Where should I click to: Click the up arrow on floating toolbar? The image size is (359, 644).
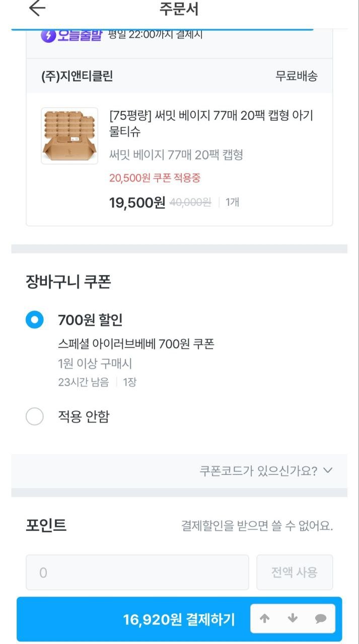(265, 619)
